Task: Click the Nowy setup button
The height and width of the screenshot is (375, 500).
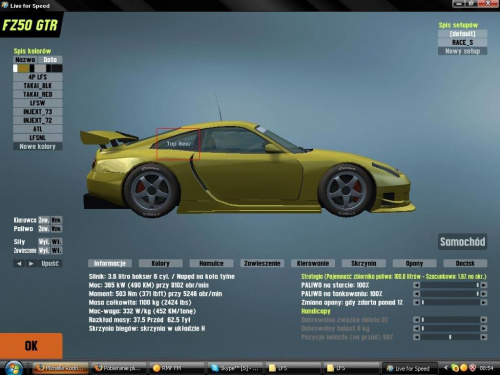Action: point(462,51)
